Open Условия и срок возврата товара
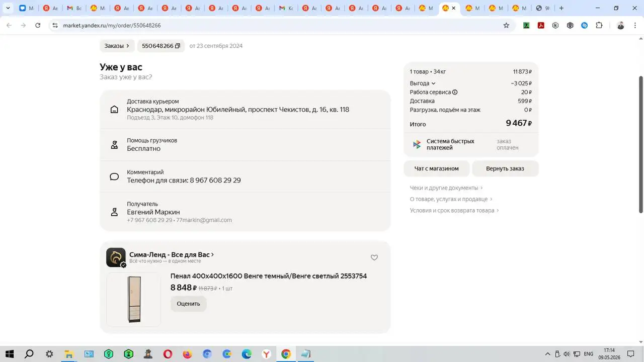 454,210
